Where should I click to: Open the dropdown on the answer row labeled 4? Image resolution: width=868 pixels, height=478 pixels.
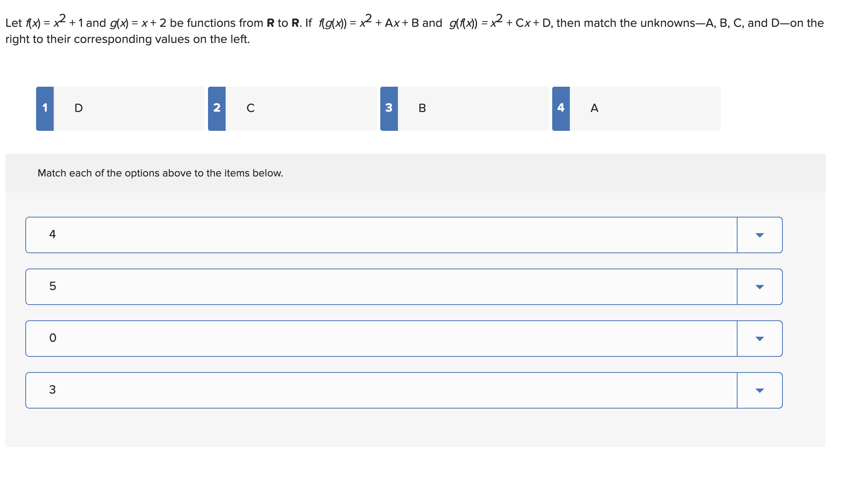point(759,235)
